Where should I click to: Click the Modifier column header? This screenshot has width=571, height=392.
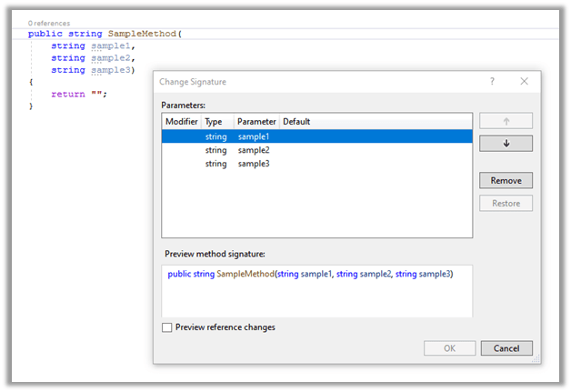(x=182, y=121)
